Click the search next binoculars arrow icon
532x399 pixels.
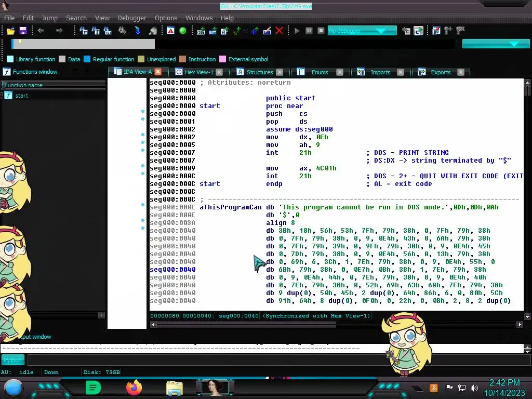122,31
